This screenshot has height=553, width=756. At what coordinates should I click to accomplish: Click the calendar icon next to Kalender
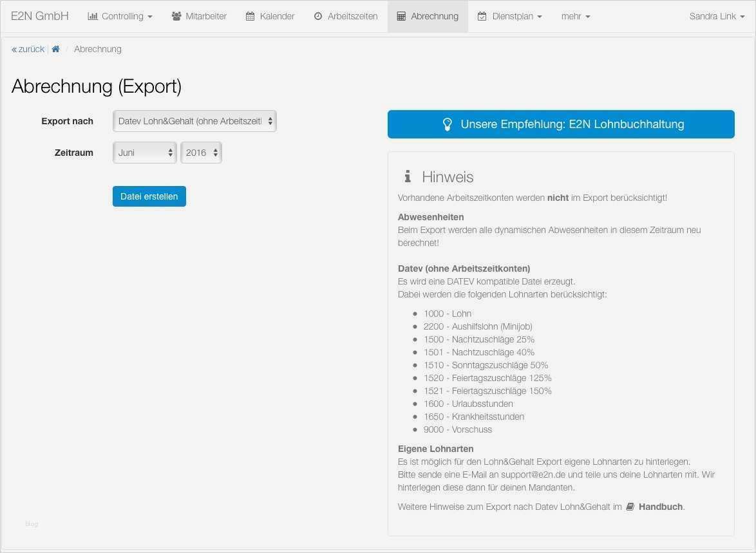(250, 16)
